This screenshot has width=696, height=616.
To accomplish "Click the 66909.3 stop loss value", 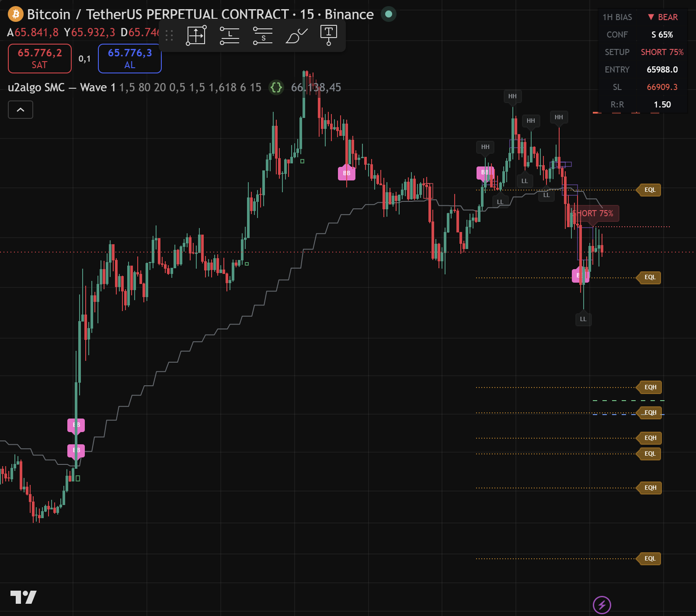I will (x=662, y=87).
